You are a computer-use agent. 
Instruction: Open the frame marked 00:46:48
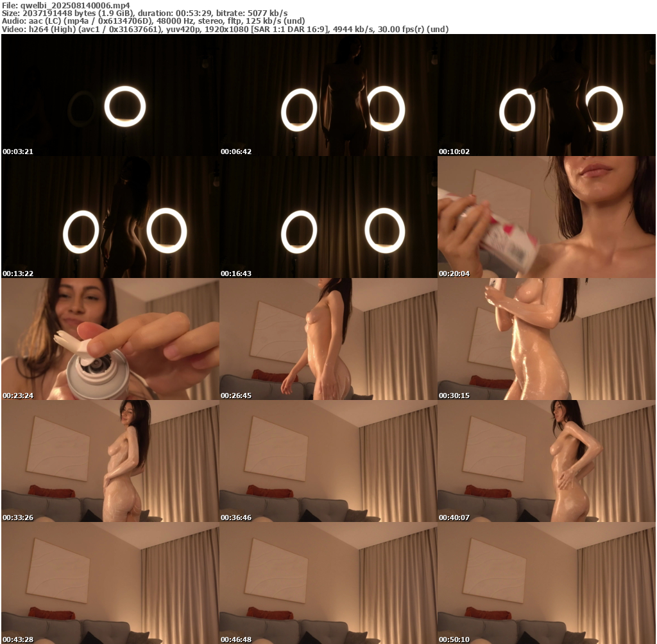coord(328,583)
